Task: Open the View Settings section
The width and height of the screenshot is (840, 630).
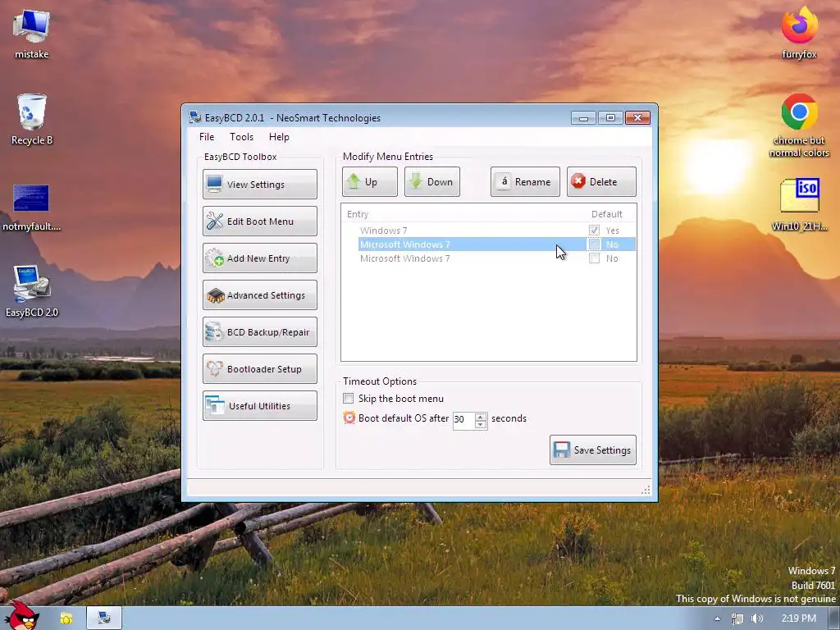Action: 260,185
